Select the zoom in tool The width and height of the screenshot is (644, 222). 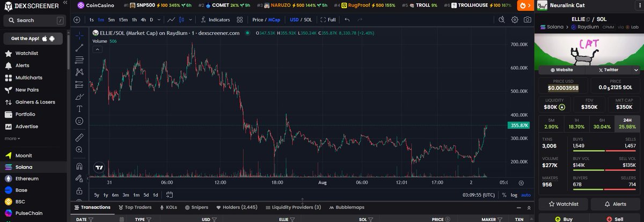79,150
